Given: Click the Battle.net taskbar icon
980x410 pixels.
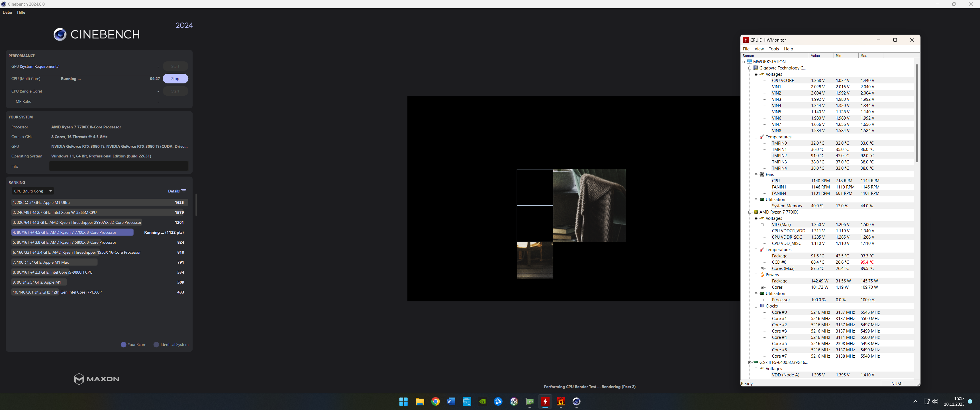Looking at the screenshot, I should click(498, 401).
